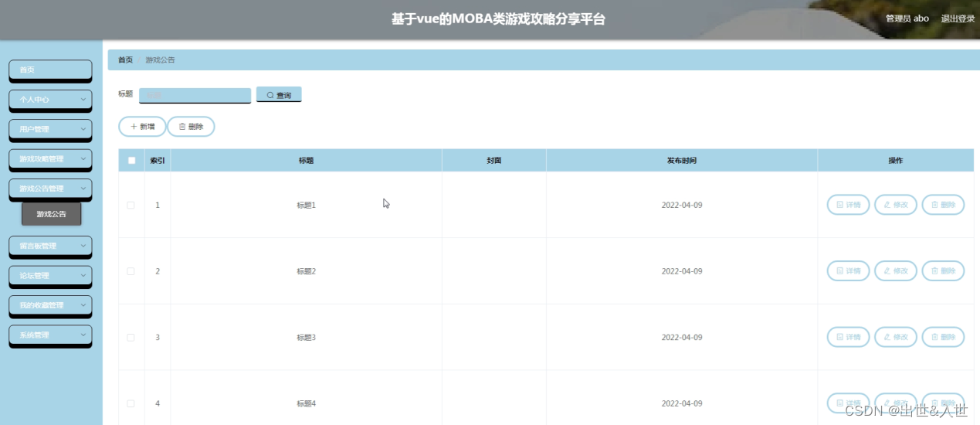
Task: Check the checkbox for row 标题4
Action: [131, 403]
